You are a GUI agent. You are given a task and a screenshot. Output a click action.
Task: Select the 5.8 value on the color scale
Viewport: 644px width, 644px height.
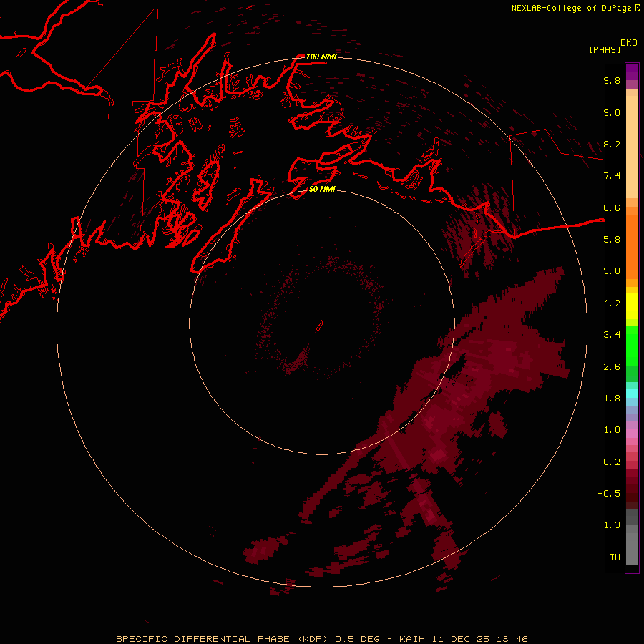[612, 240]
